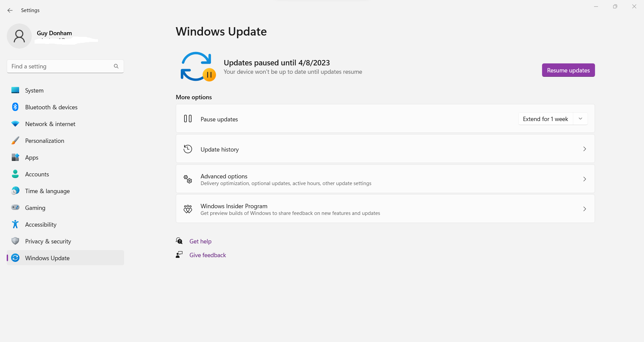
Task: Click the paused update sync icon
Action: tap(198, 66)
